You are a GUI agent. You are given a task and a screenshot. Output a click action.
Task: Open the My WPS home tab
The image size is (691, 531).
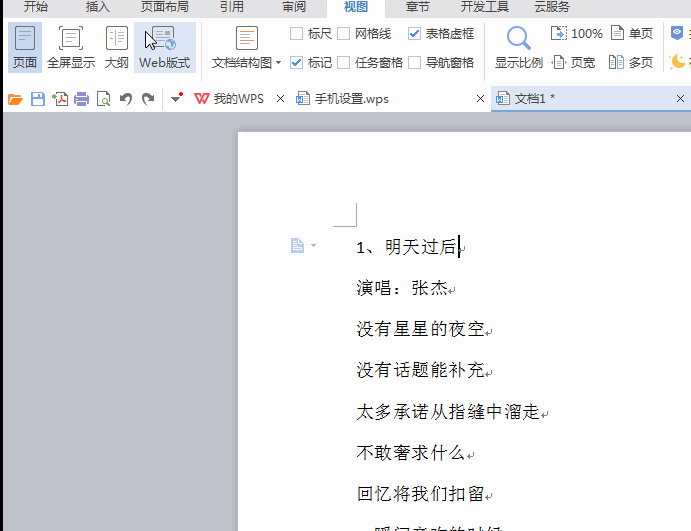[229, 99]
